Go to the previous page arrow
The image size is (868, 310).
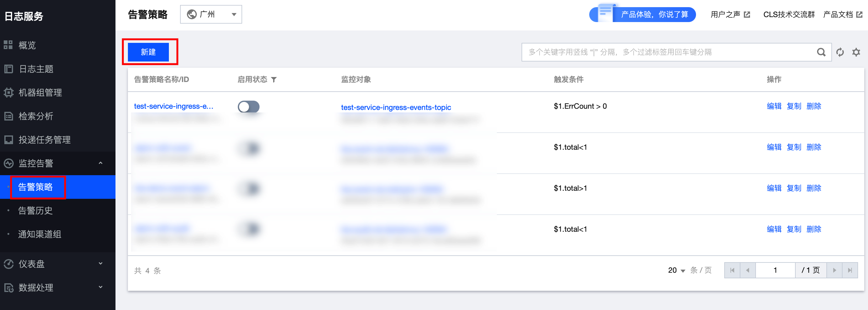click(x=748, y=270)
